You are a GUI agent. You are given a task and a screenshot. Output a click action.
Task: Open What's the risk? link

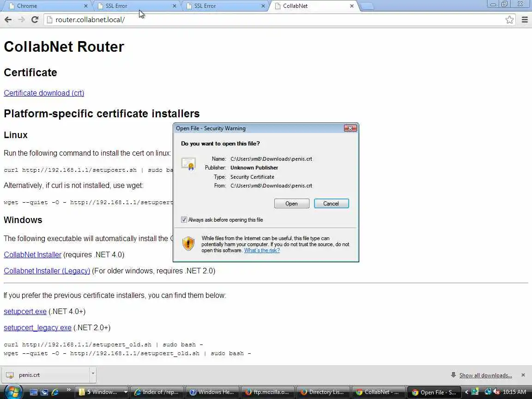(x=262, y=250)
